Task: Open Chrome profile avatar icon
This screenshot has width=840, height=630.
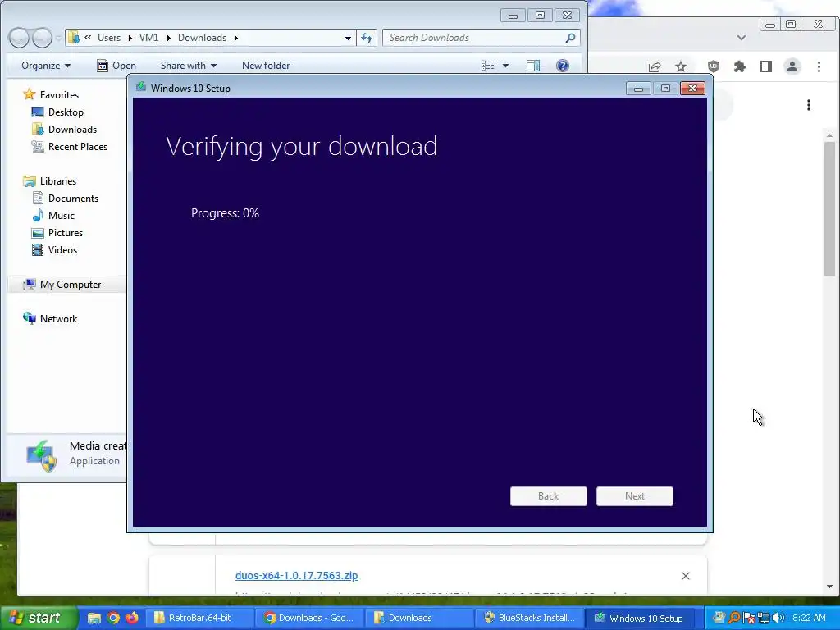Action: [792, 66]
